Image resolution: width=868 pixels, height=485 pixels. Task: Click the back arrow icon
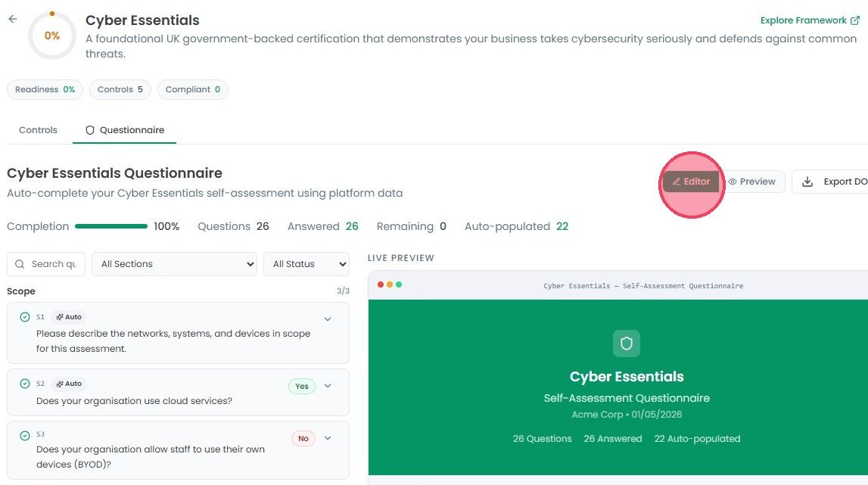click(13, 20)
